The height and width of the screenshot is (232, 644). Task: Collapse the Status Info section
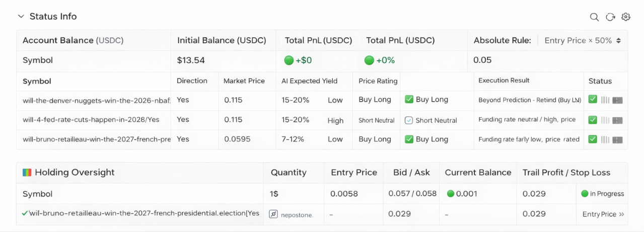coord(21,17)
